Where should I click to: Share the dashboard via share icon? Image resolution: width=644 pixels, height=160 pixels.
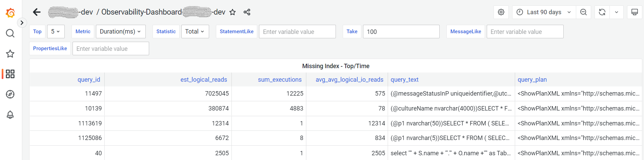[x=247, y=12]
